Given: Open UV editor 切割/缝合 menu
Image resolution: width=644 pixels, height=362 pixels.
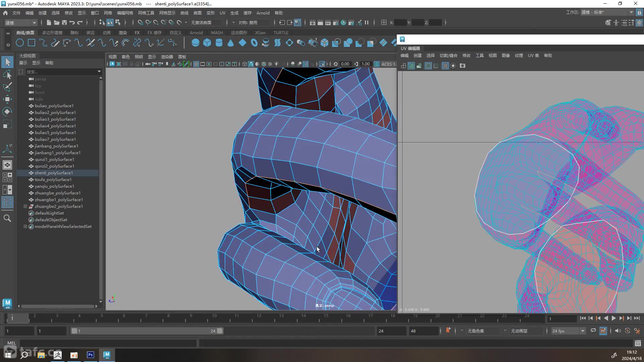Looking at the screenshot, I should 448,56.
